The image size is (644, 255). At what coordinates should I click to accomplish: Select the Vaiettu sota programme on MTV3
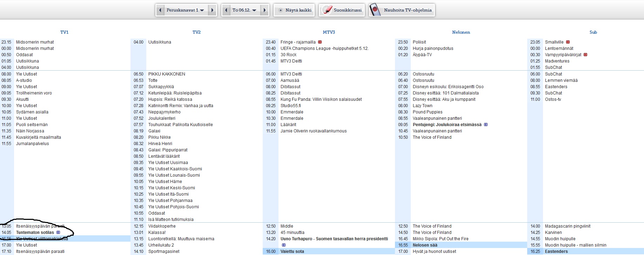tap(292, 251)
